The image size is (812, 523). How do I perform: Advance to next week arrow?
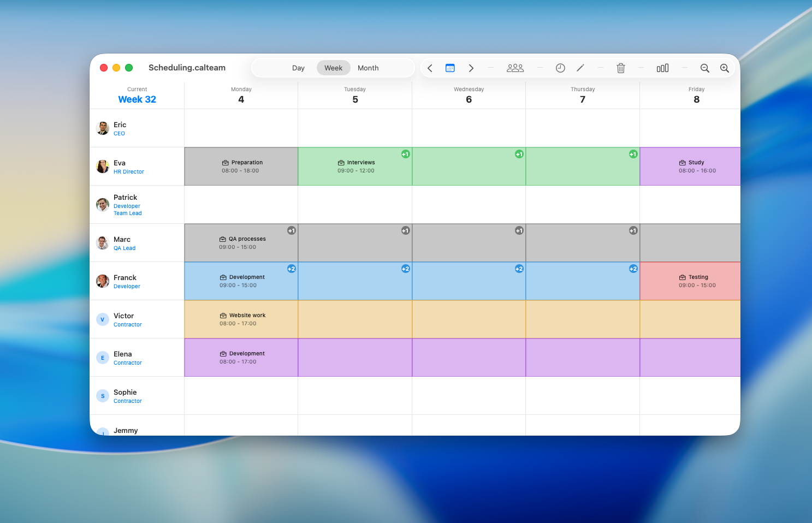[471, 68]
